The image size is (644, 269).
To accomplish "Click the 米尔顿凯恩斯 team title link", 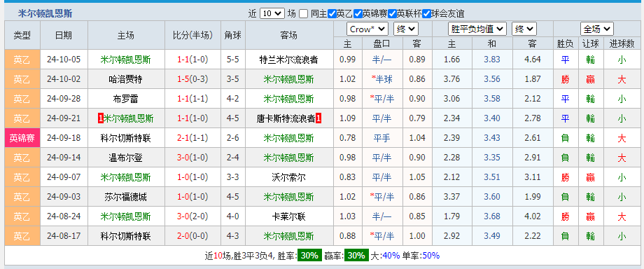I will [45, 13].
